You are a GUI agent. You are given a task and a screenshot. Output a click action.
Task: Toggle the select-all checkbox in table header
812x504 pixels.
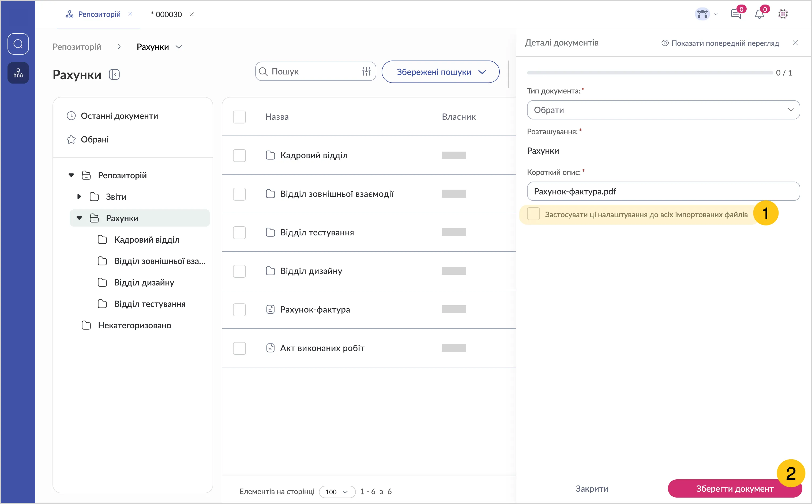click(x=239, y=117)
